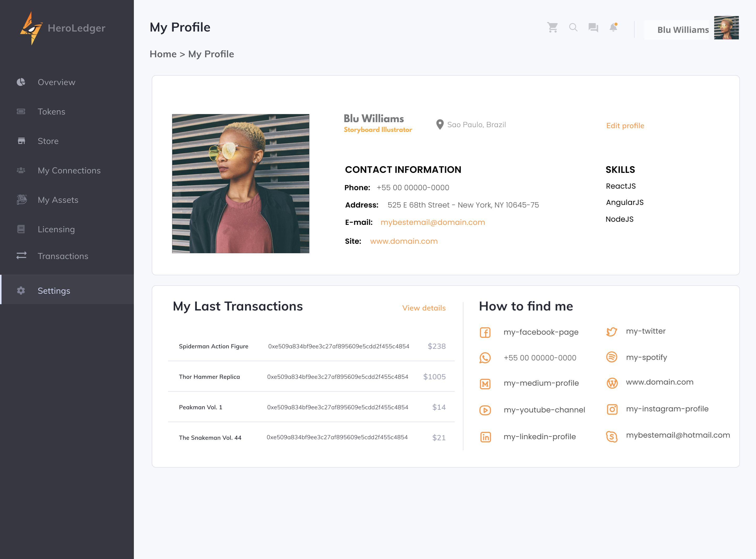Click the Edit profile link
The height and width of the screenshot is (559, 756).
pos(625,126)
